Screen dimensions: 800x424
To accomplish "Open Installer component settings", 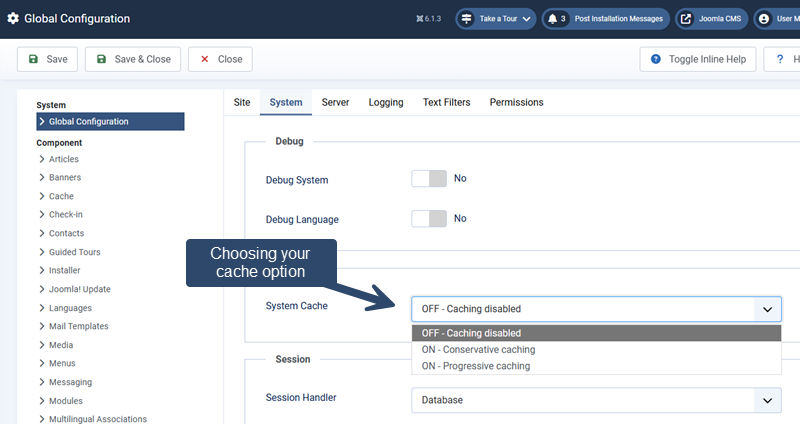I will click(x=64, y=270).
